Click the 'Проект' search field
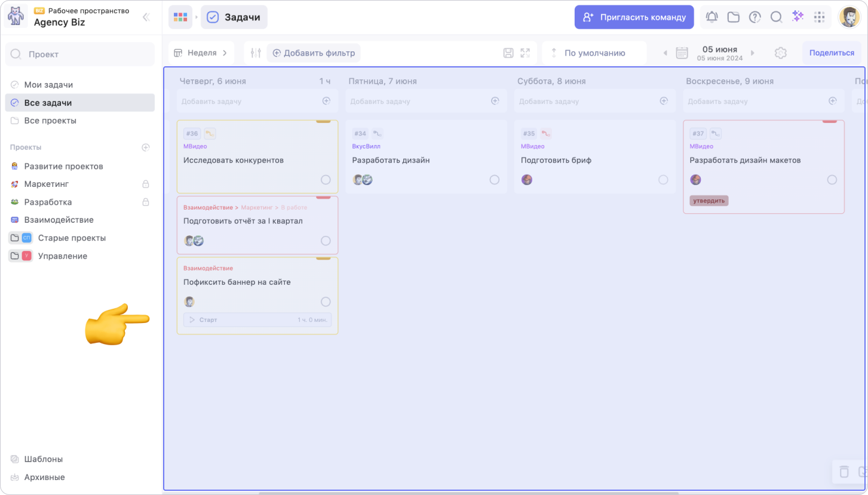 (x=80, y=54)
